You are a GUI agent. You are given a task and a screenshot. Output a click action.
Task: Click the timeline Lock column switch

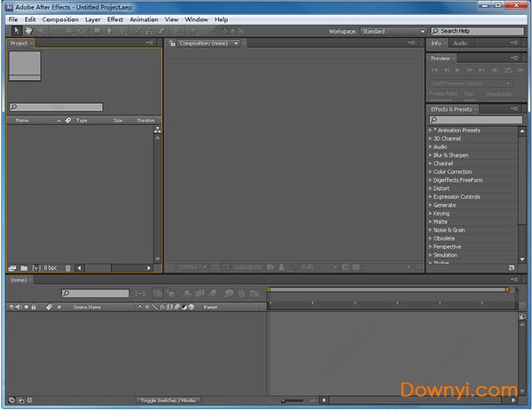[x=34, y=307]
